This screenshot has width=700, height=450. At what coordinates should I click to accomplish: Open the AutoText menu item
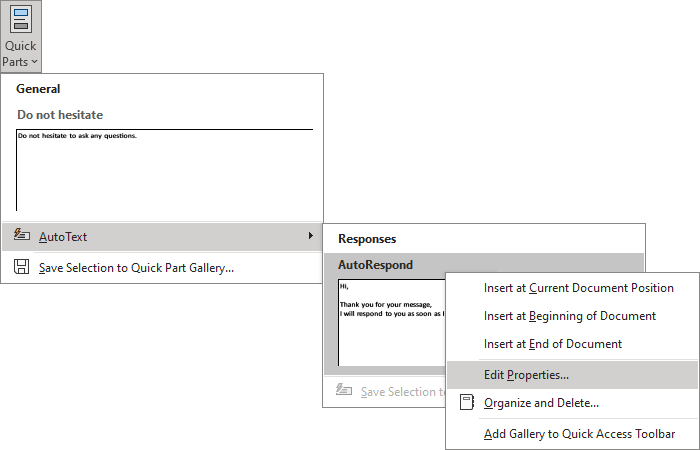coord(162,237)
